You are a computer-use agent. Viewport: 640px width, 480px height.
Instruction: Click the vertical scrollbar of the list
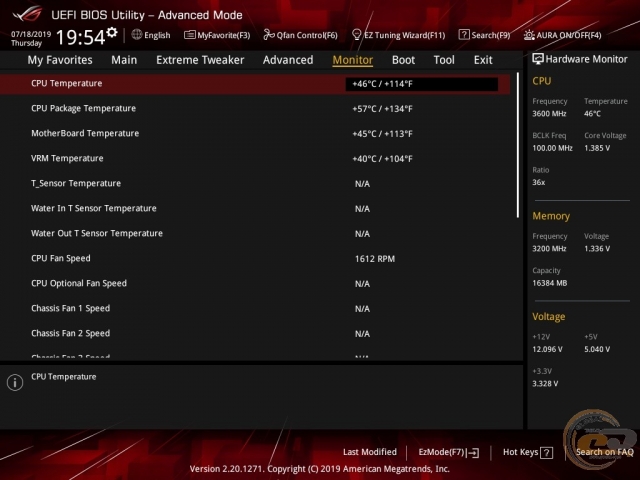click(x=518, y=145)
